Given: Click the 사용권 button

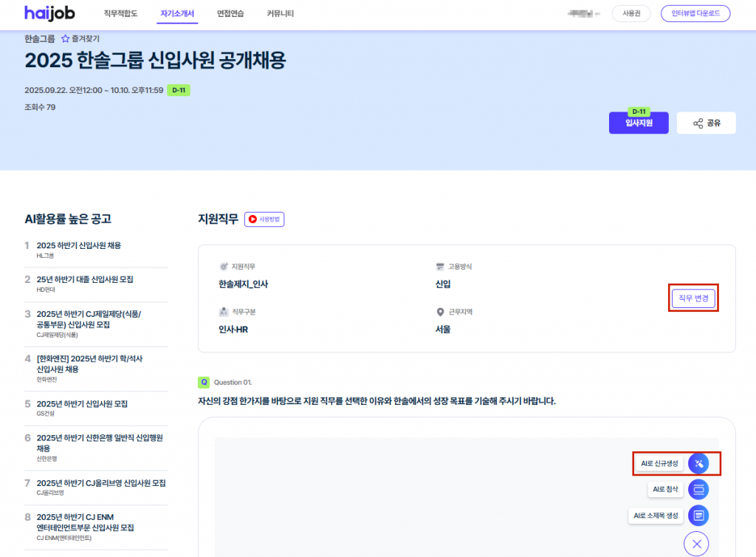Looking at the screenshot, I should click(x=630, y=14).
